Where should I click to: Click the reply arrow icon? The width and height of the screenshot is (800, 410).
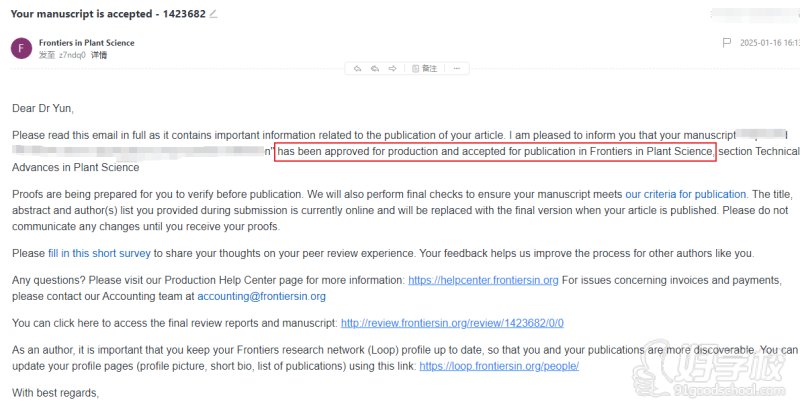pyautogui.click(x=358, y=68)
